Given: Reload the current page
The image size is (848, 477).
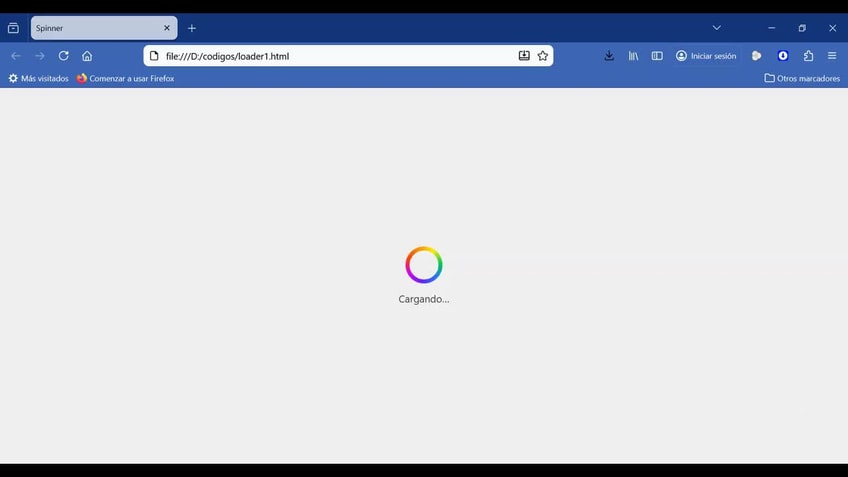Looking at the screenshot, I should coord(64,56).
